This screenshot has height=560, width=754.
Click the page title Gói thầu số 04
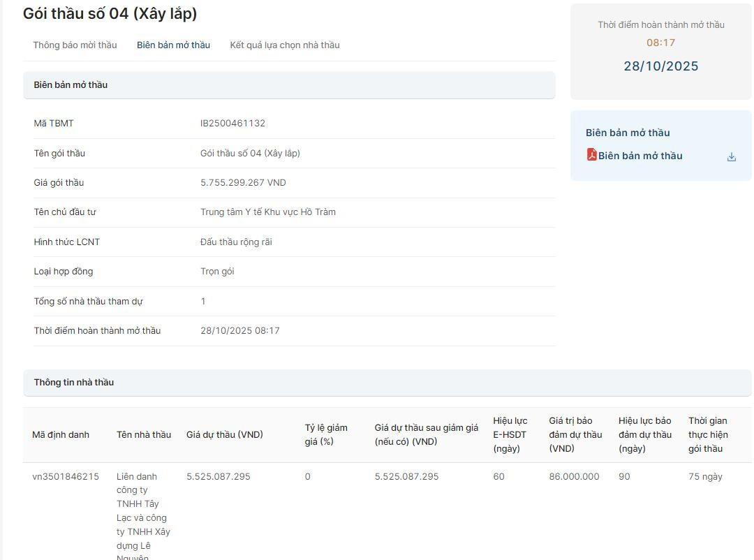(110, 13)
